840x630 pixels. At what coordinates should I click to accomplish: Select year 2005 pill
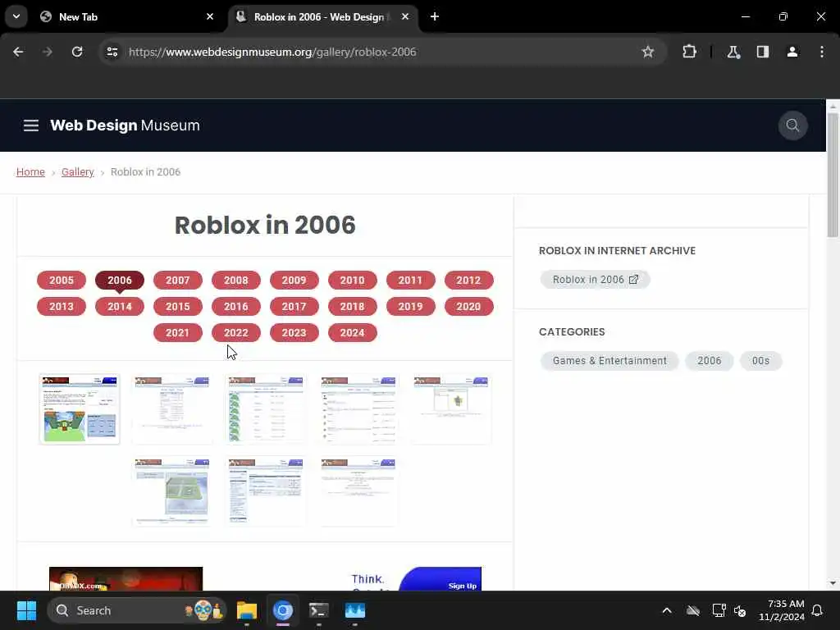tap(61, 281)
